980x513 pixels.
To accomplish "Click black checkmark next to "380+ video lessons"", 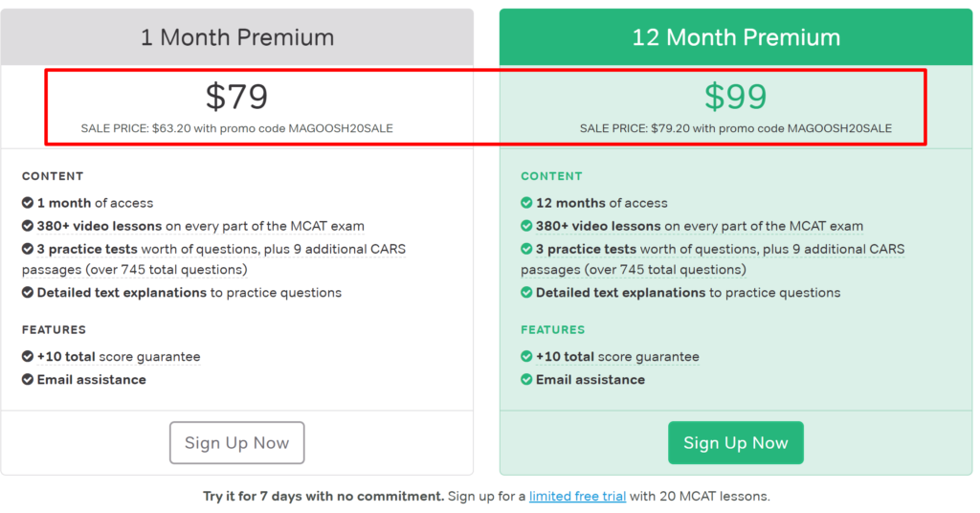I will pos(28,226).
